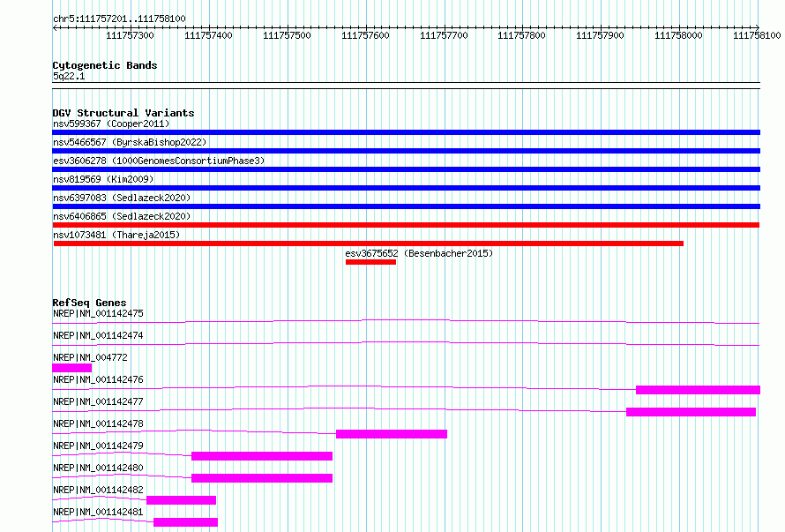
Task: Click the NM_004772 magenta exon block
Action: tap(72, 368)
